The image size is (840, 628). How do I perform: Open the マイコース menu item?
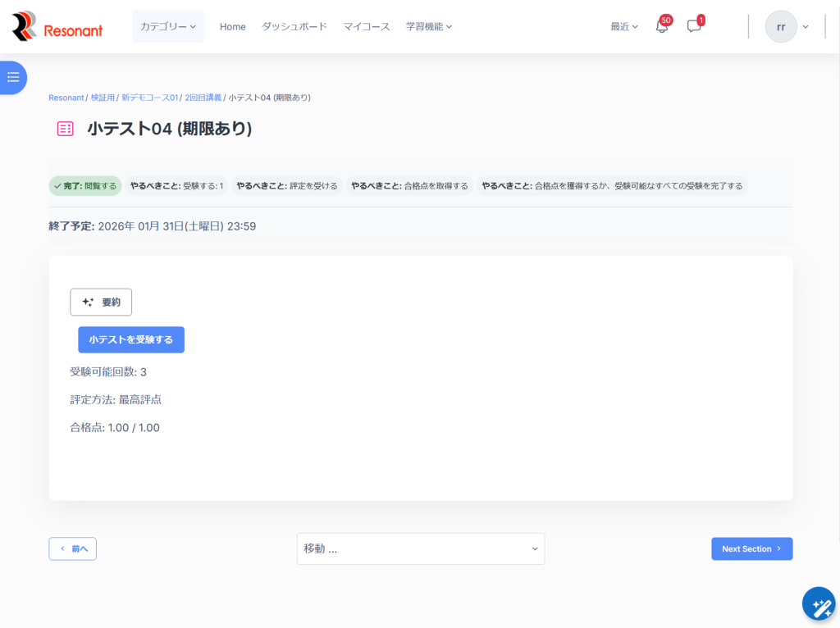367,26
